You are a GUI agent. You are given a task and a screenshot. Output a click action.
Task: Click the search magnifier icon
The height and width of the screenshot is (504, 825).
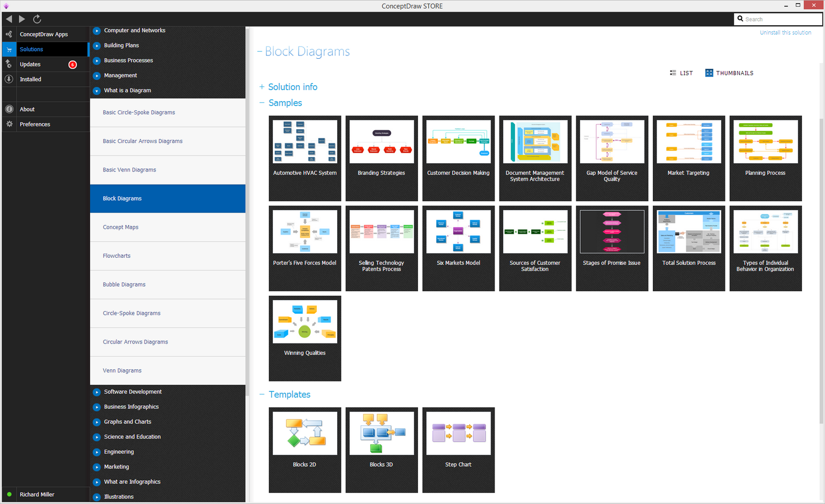click(740, 19)
